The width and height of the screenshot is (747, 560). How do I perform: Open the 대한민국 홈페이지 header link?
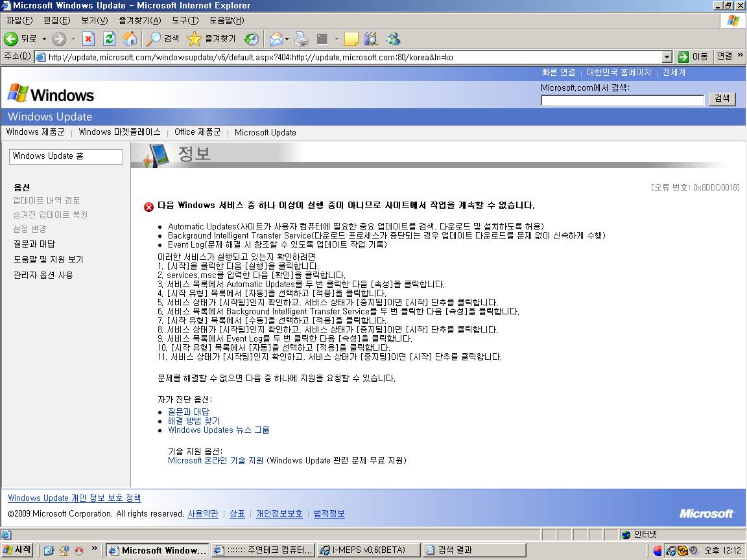pyautogui.click(x=619, y=73)
